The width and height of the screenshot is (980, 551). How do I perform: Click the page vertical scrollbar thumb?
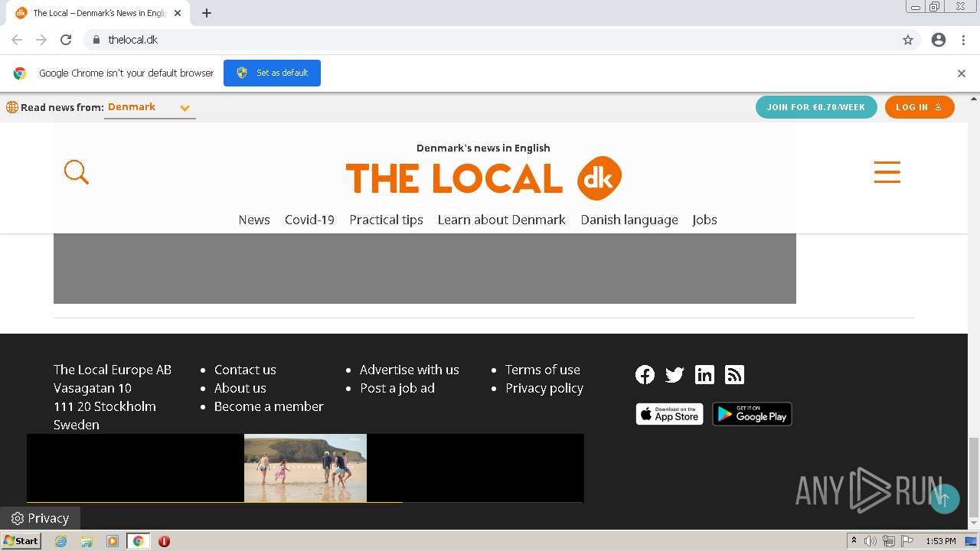coord(973,478)
